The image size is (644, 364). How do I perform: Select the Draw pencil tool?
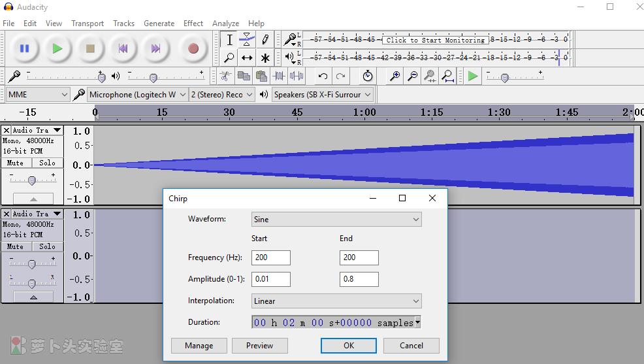pos(265,40)
